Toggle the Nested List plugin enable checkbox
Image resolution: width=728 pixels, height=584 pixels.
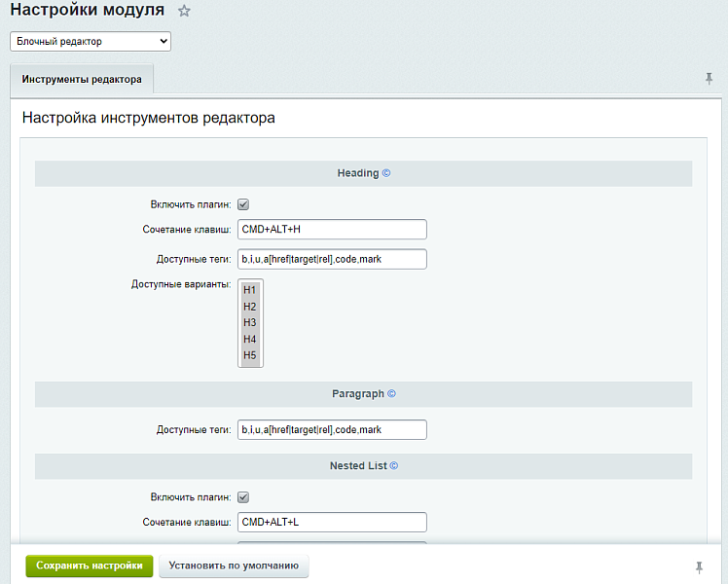243,497
